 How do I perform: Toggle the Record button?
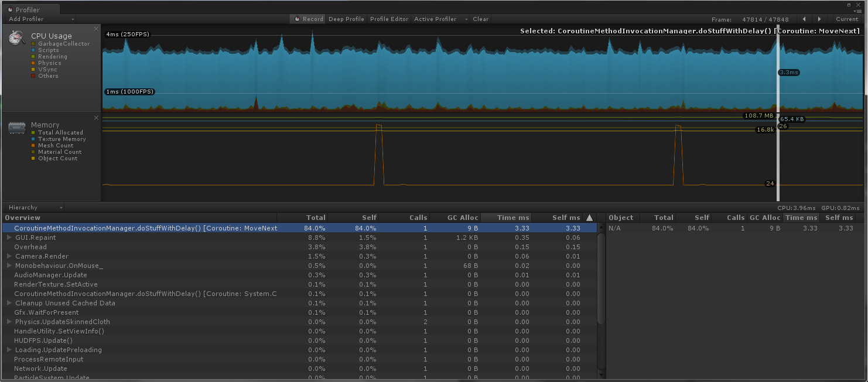(307, 19)
